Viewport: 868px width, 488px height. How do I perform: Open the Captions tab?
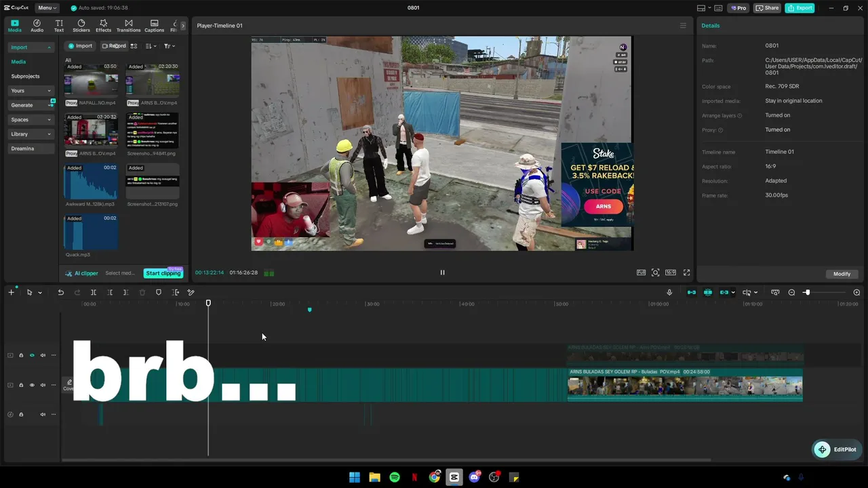click(154, 26)
